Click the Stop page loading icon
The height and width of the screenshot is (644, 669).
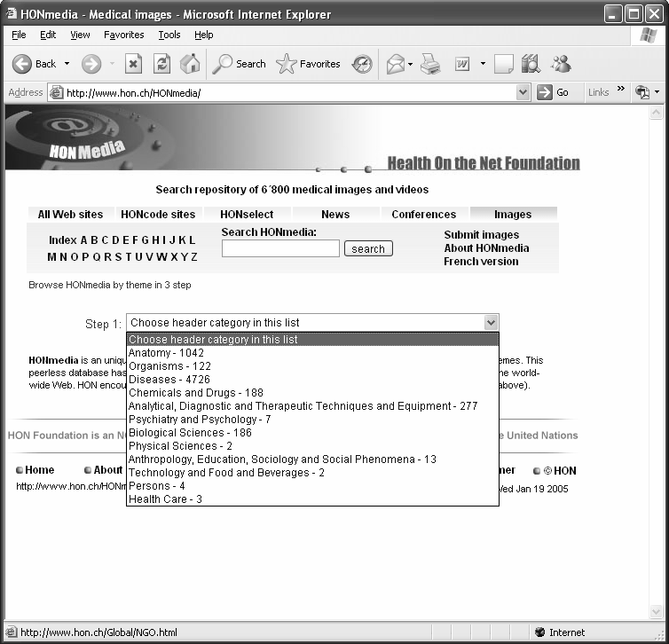click(133, 64)
